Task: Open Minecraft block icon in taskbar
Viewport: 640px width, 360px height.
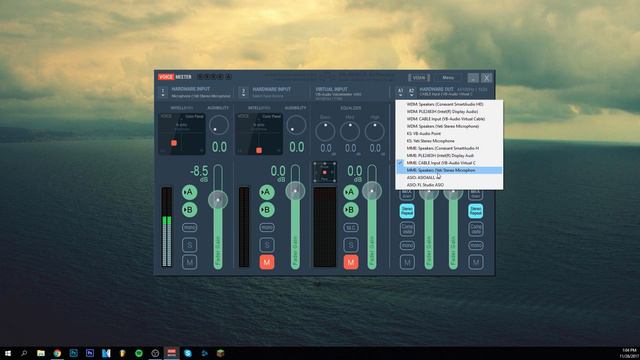Action: pyautogui.click(x=220, y=353)
